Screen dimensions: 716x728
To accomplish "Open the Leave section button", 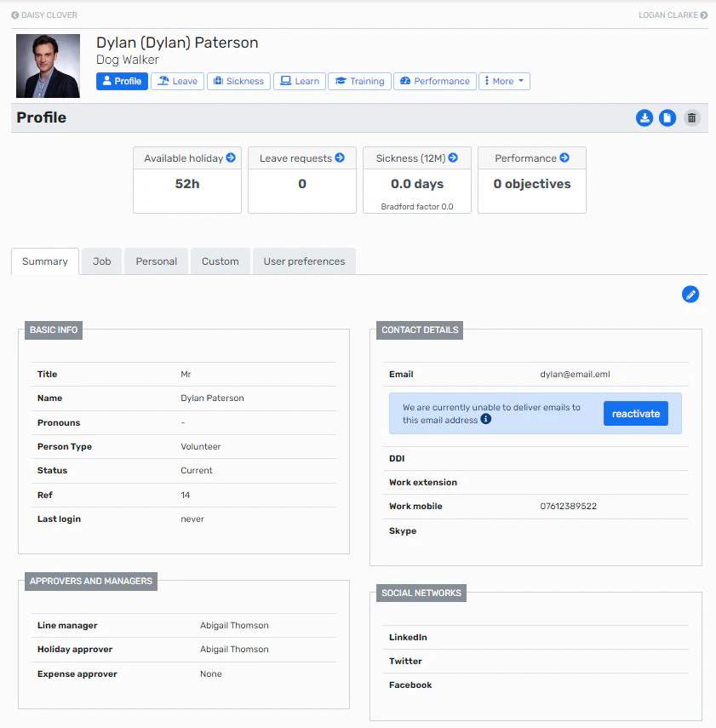I will point(177,81).
